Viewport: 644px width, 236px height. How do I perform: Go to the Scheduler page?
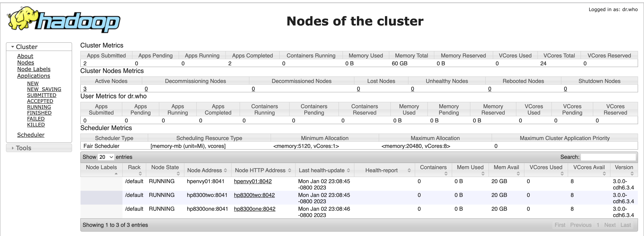tap(31, 135)
